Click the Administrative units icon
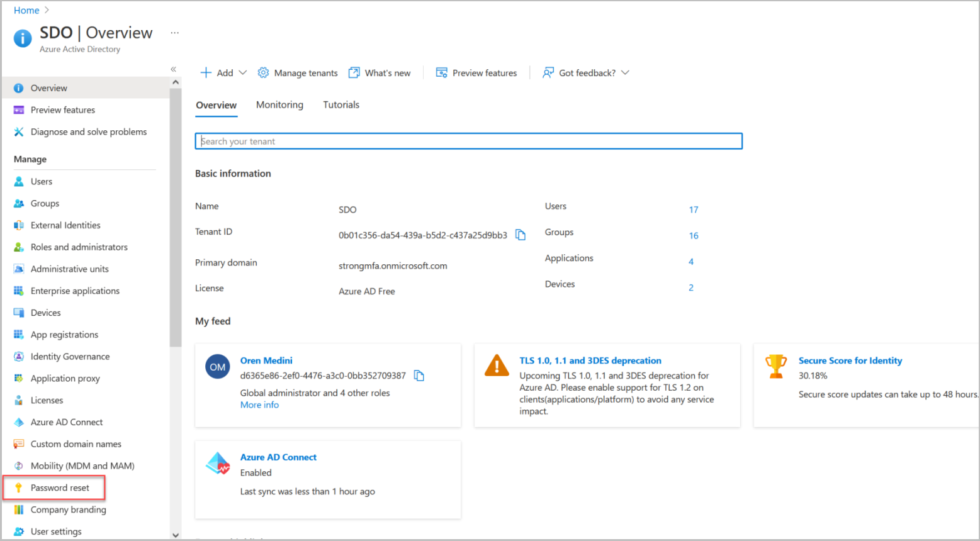980x541 pixels. coord(19,269)
